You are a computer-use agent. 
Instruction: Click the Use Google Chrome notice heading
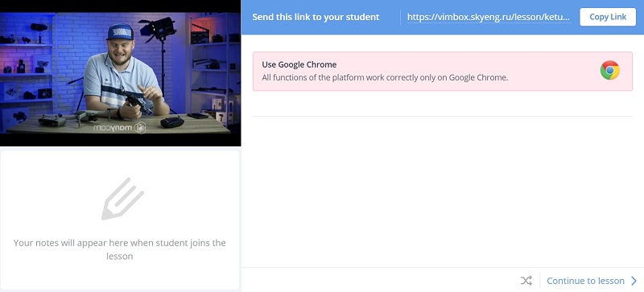coord(299,64)
